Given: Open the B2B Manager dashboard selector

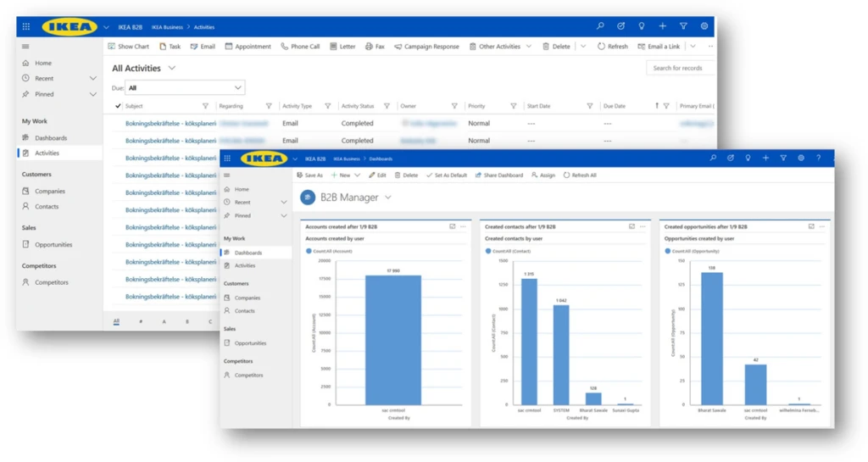Looking at the screenshot, I should 388,198.
